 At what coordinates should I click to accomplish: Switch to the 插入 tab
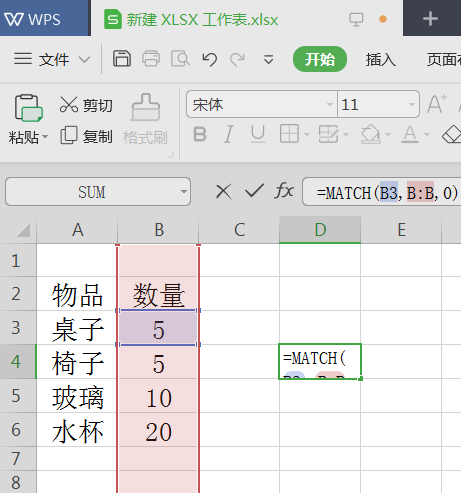pos(381,60)
